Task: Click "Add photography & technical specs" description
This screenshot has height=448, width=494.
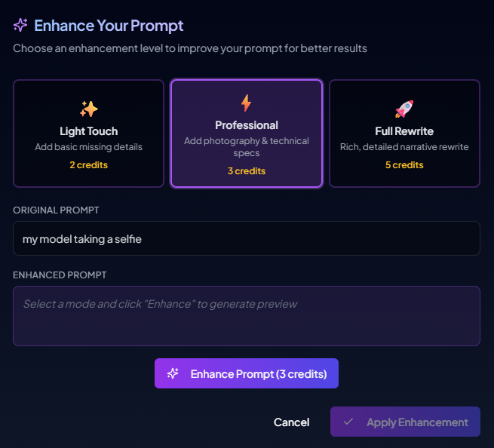Action: pyautogui.click(x=247, y=147)
